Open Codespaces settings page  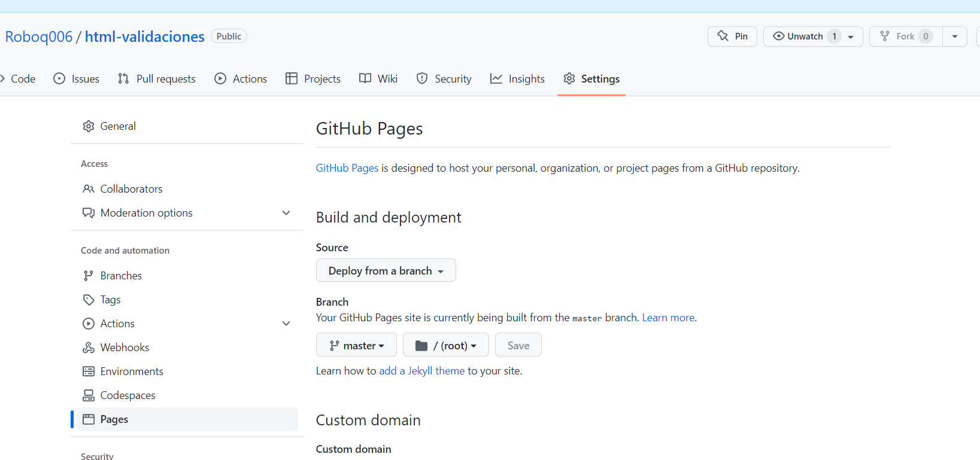click(187, 395)
